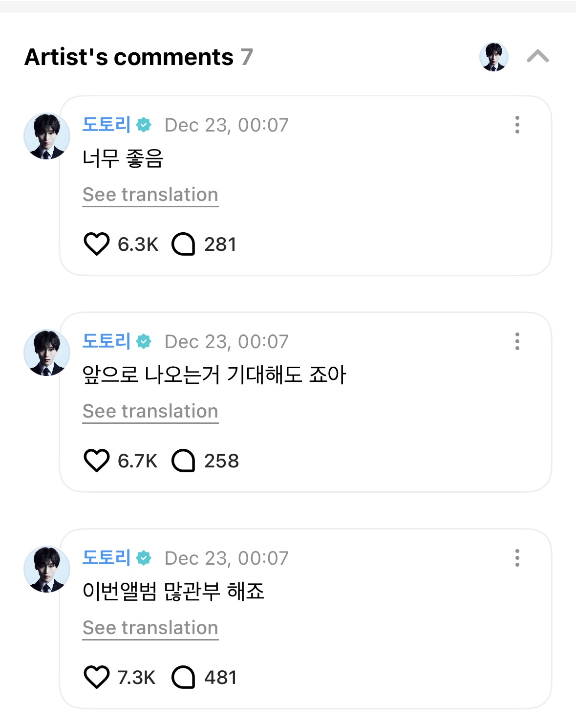
Task: Collapse the Artist's comments section chevron
Action: pyautogui.click(x=537, y=57)
